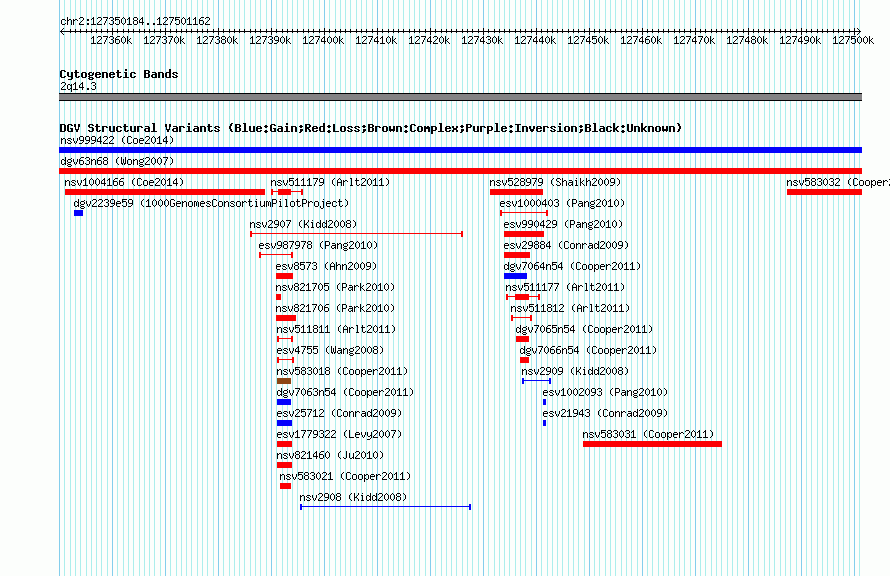The image size is (890, 576).
Task: Click the 127400k ruler position
Action: [323, 40]
